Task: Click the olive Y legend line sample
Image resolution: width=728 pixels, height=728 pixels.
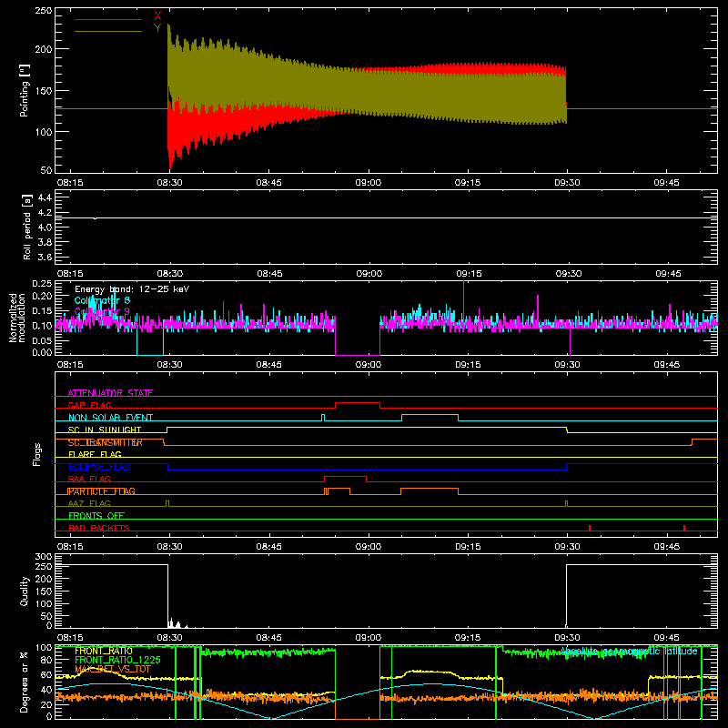Action: 108,31
